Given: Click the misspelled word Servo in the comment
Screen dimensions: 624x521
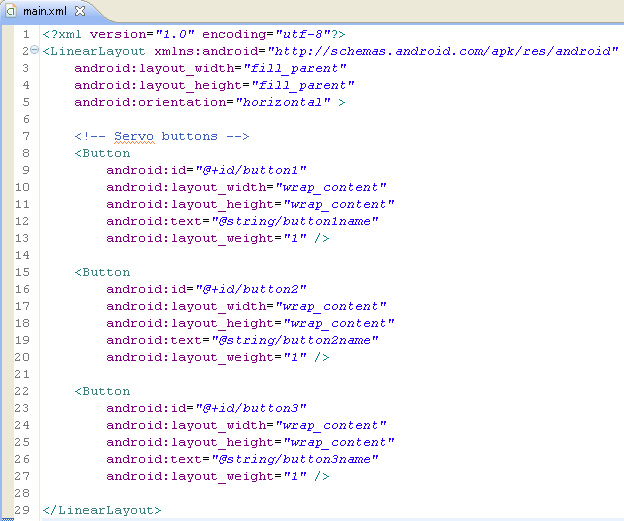Looking at the screenshot, I should (134, 136).
